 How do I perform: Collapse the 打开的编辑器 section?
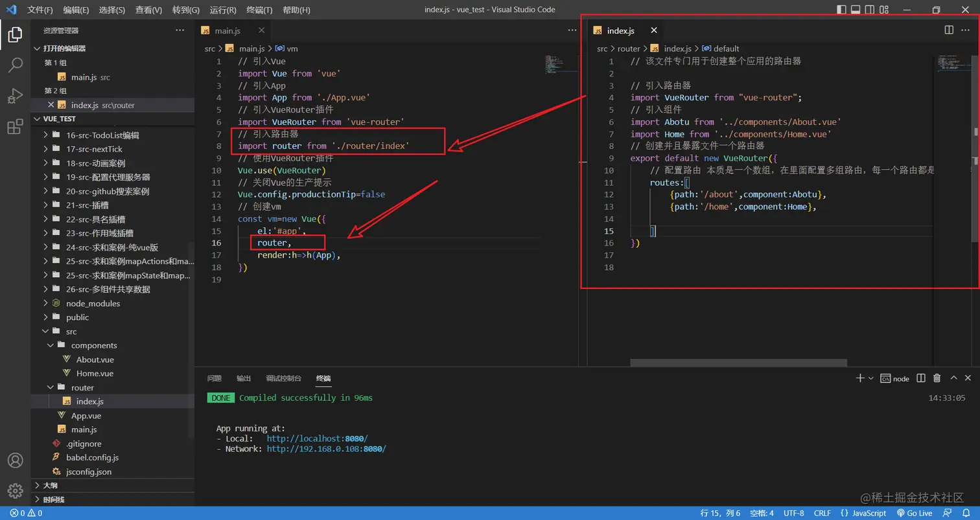pyautogui.click(x=113, y=49)
